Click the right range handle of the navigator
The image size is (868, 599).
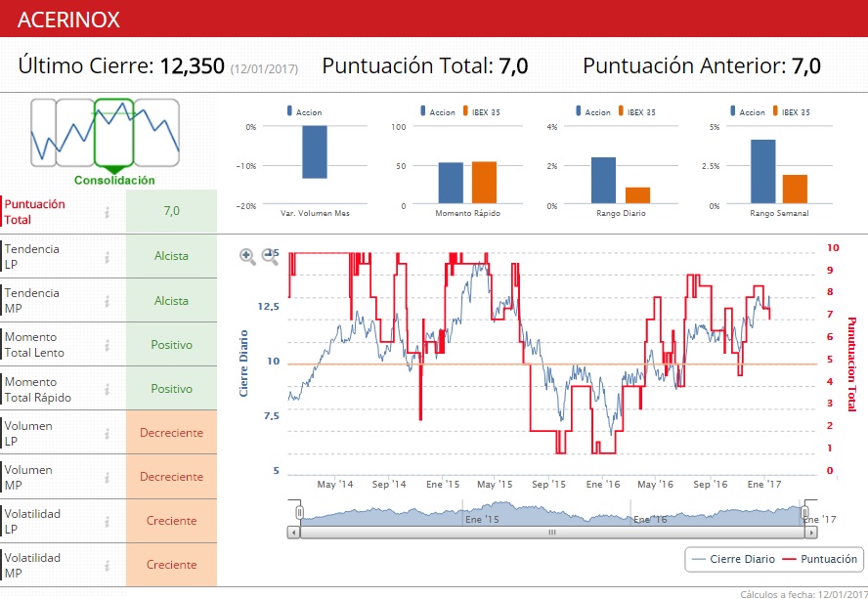805,513
